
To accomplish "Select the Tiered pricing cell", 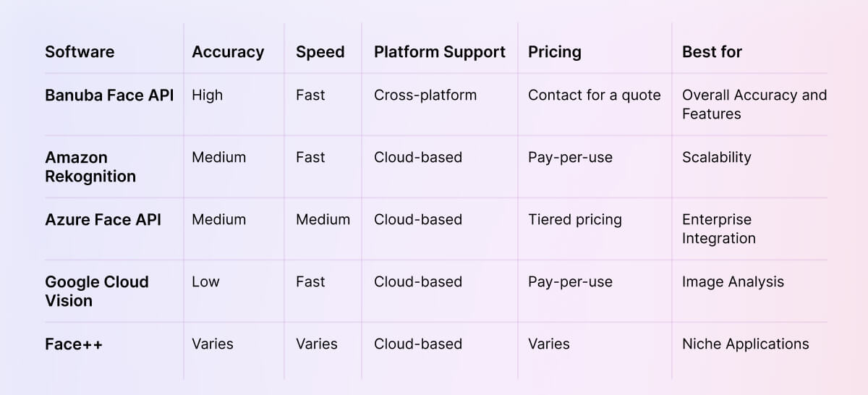I will [x=574, y=219].
